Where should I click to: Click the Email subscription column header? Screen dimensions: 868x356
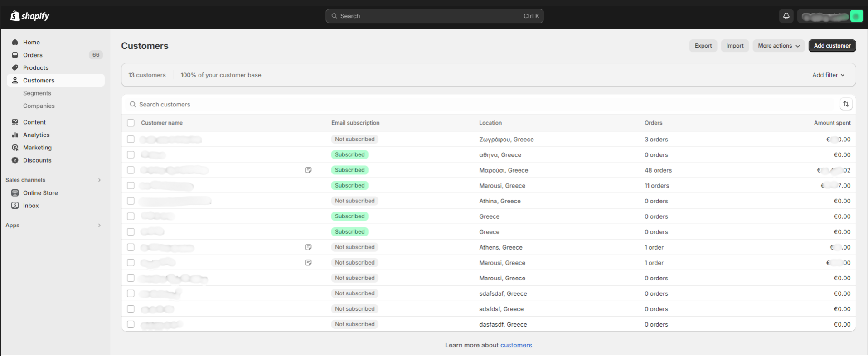click(x=355, y=123)
